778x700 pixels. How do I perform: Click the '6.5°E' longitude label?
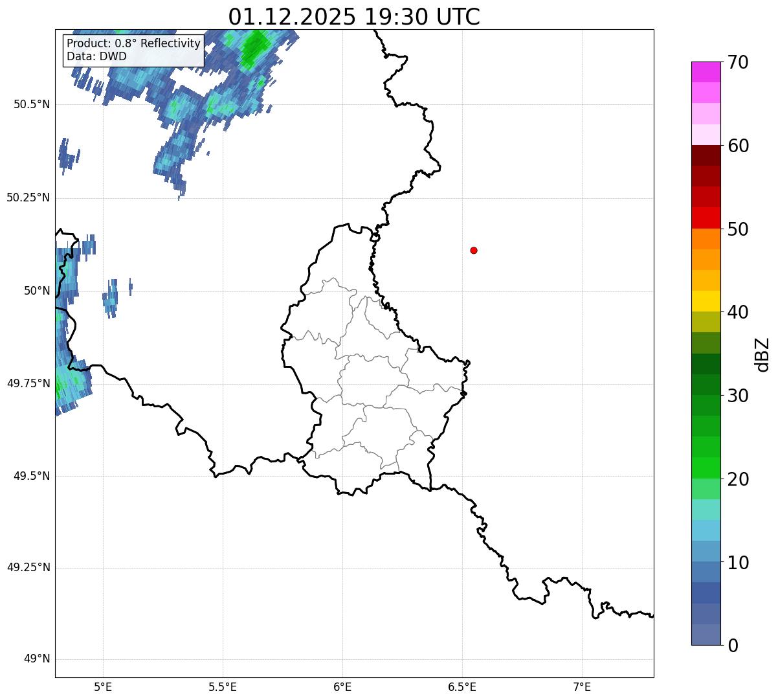(x=462, y=686)
